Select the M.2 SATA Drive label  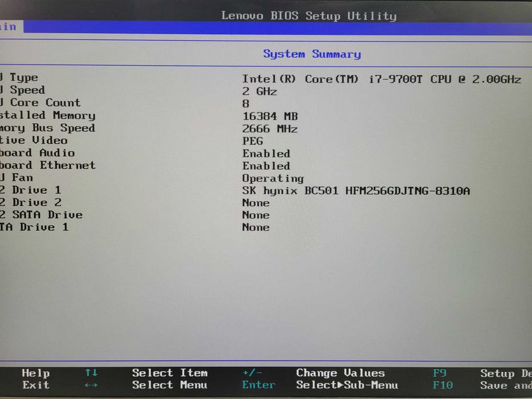(41, 215)
